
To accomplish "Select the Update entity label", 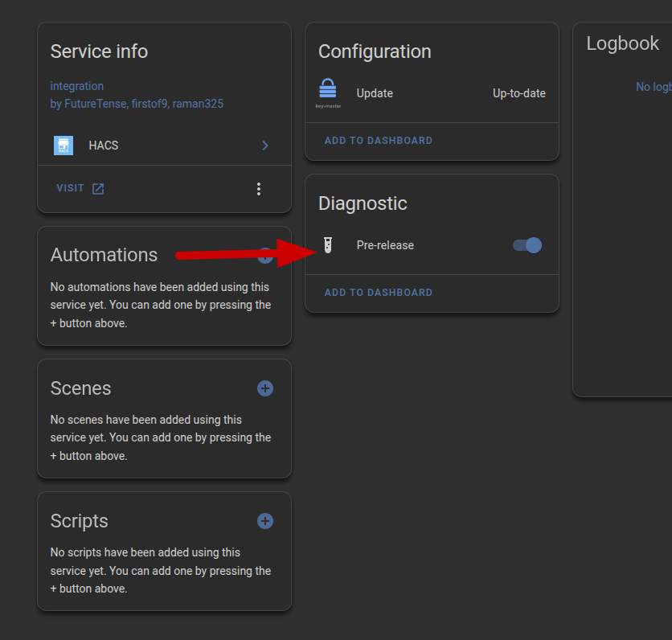I will pyautogui.click(x=375, y=93).
